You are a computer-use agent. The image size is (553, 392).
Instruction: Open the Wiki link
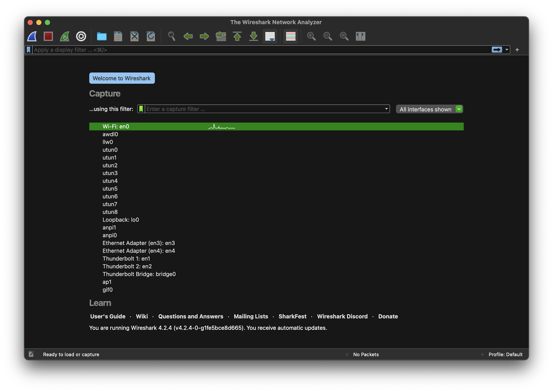(x=142, y=316)
